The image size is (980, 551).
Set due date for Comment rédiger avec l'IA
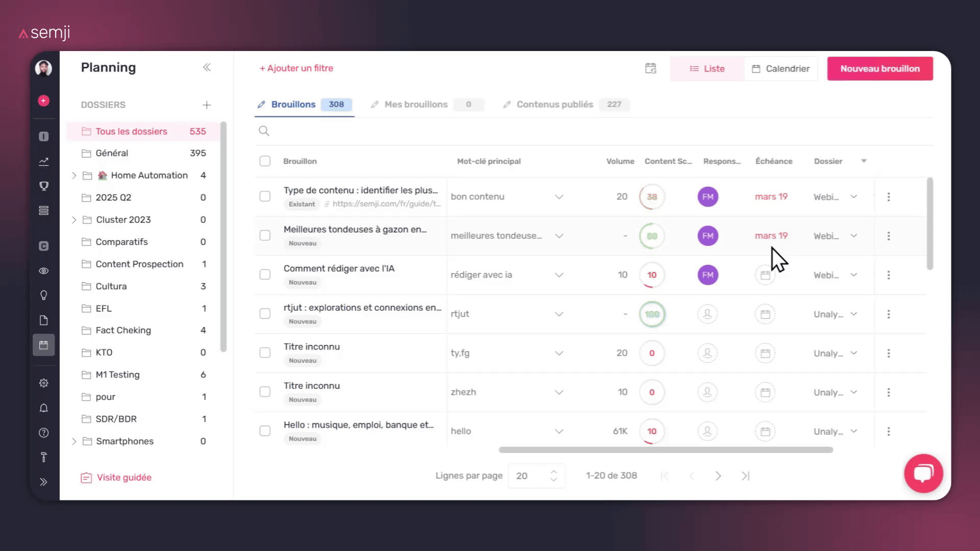(x=765, y=275)
